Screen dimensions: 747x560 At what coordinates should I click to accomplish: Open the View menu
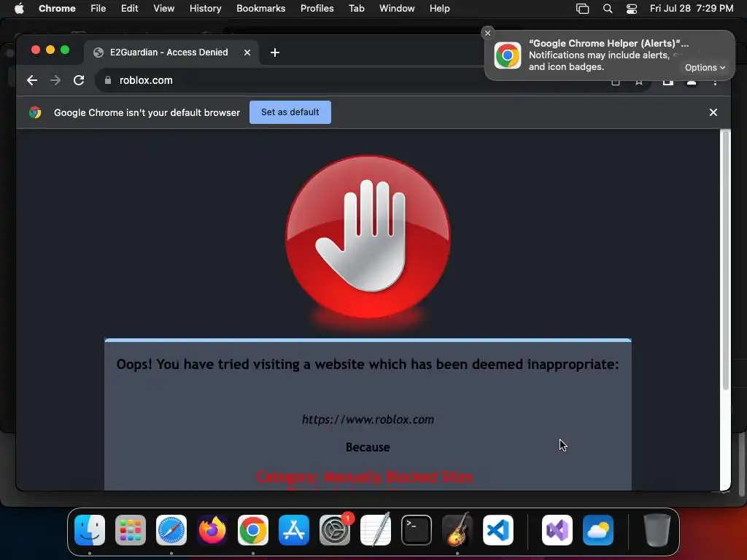pos(163,9)
